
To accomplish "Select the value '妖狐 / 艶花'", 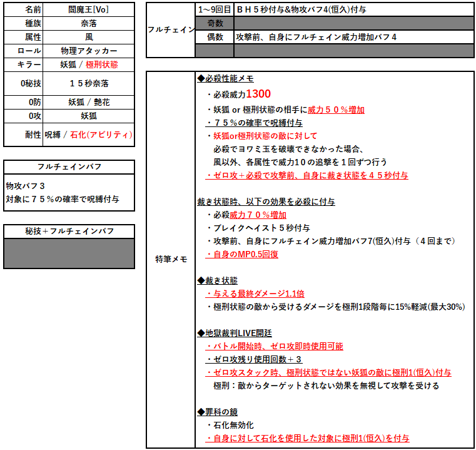I will 88,103.
